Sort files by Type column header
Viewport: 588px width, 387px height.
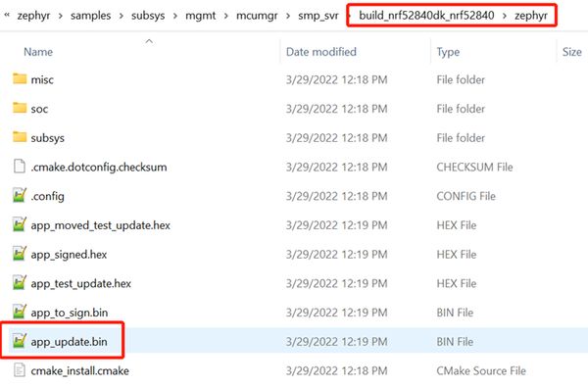click(x=448, y=52)
